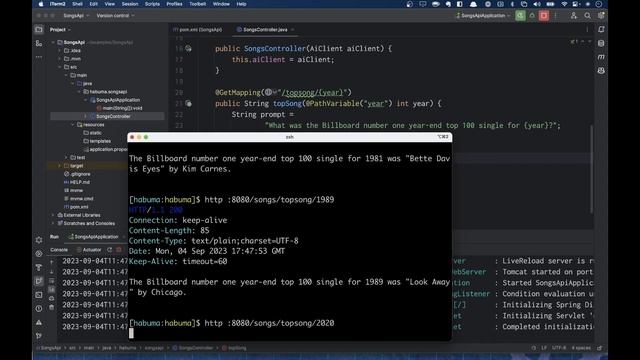Click the clear-all trash icon in Run console
The height and width of the screenshot is (360, 640).
[x=52, y=307]
